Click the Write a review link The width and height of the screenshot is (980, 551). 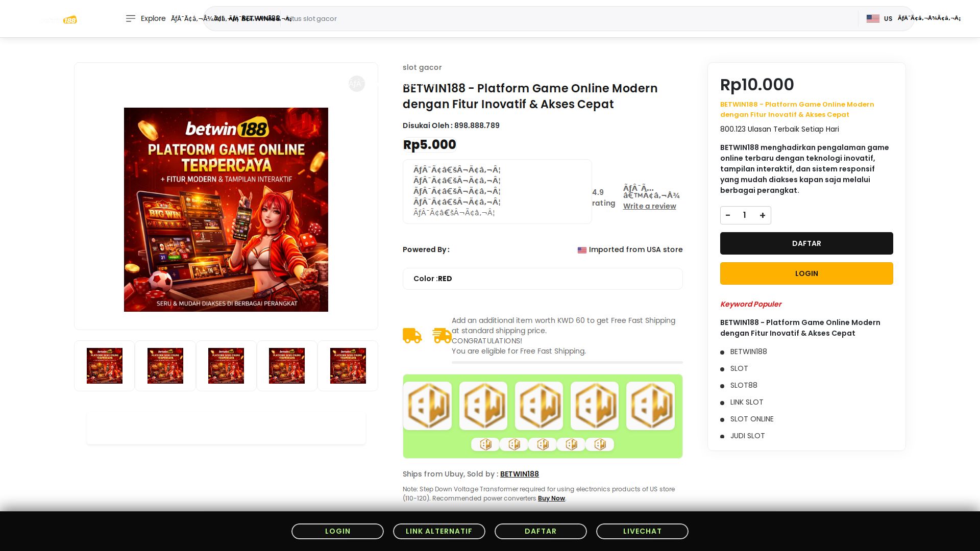tap(649, 206)
